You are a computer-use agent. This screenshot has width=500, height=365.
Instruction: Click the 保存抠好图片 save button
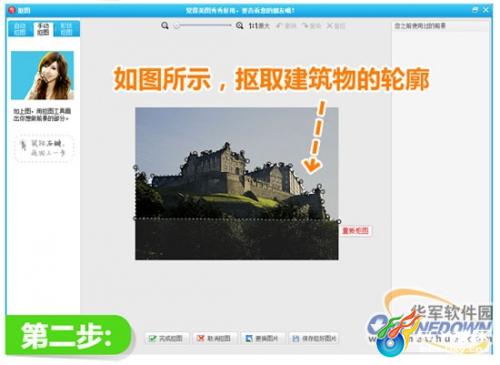(x=314, y=338)
